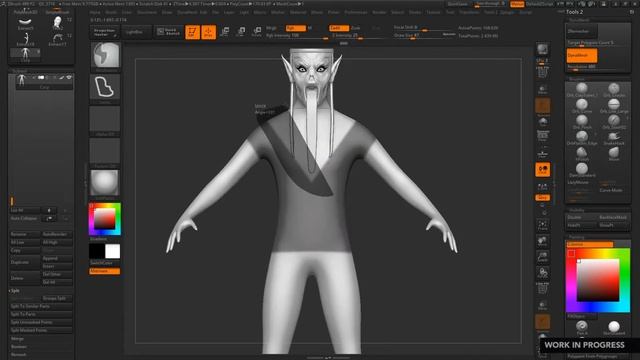Click the Append button
Viewport: 640px width, 360px height.
[x=57, y=259]
